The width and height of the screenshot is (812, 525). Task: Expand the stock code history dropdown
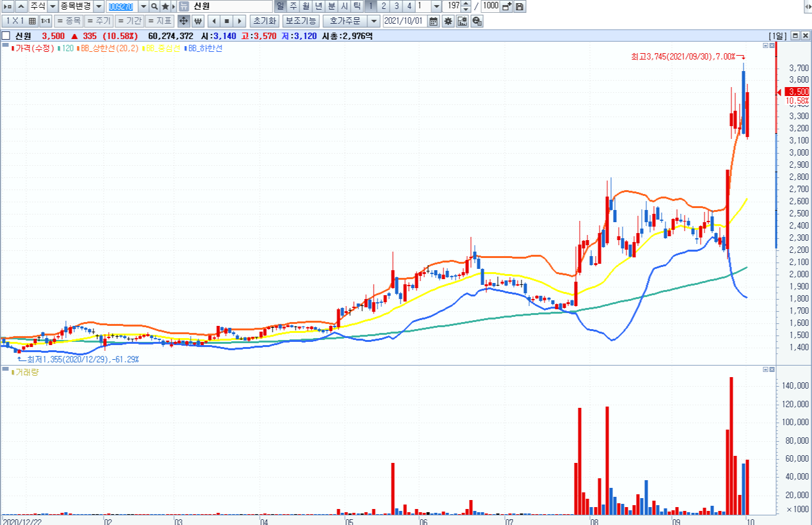tap(143, 6)
